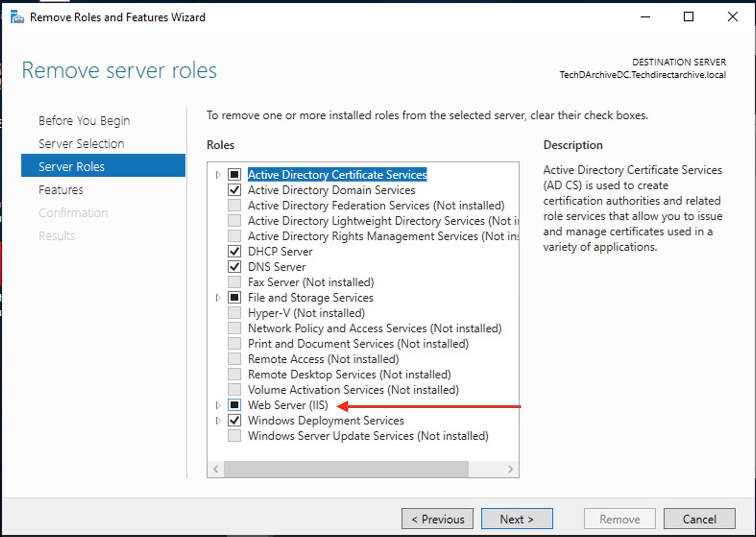Expand File and Storage Services node
The image size is (756, 537).
(x=218, y=297)
